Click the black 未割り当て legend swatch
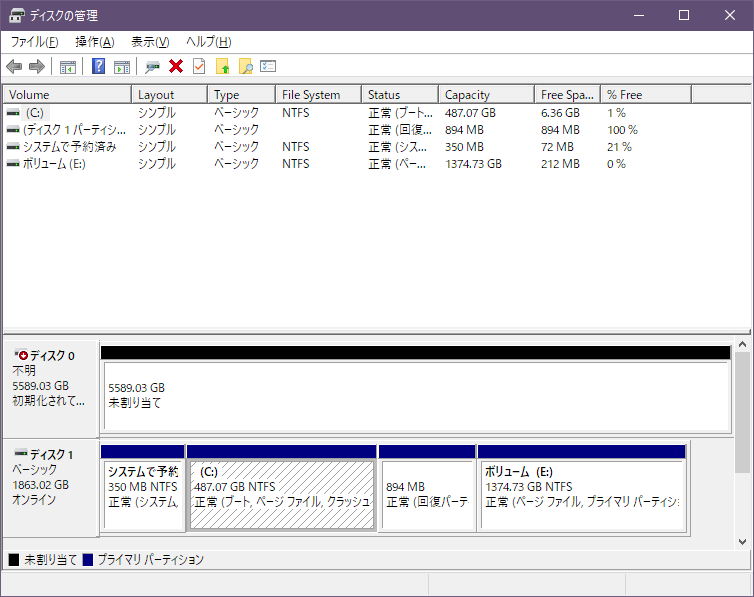The width and height of the screenshot is (754, 597). [x=14, y=560]
